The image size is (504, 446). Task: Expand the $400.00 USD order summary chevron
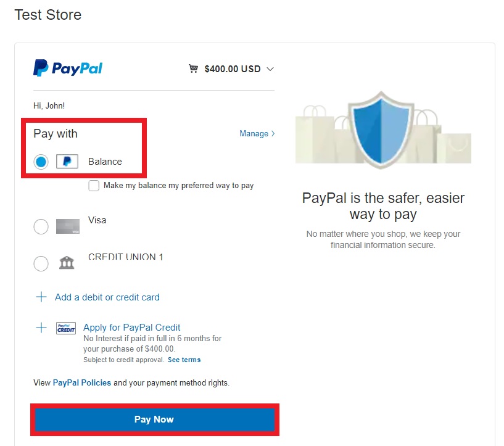pos(270,69)
